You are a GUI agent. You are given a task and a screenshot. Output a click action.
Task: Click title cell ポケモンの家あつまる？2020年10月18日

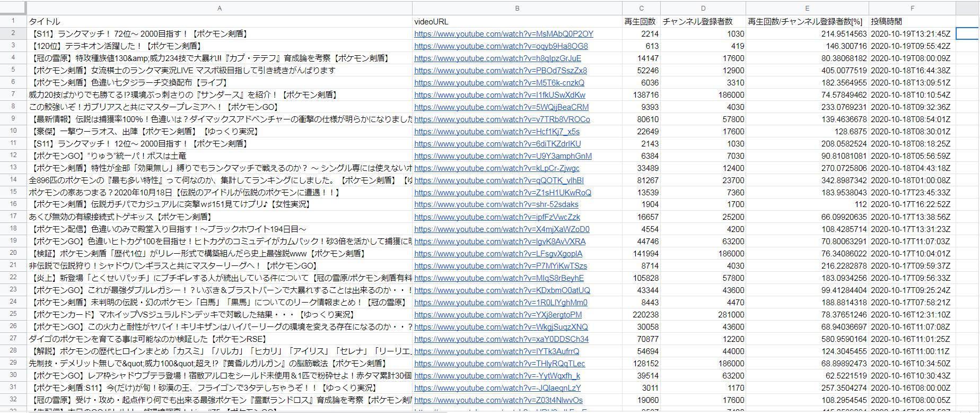tap(220, 192)
